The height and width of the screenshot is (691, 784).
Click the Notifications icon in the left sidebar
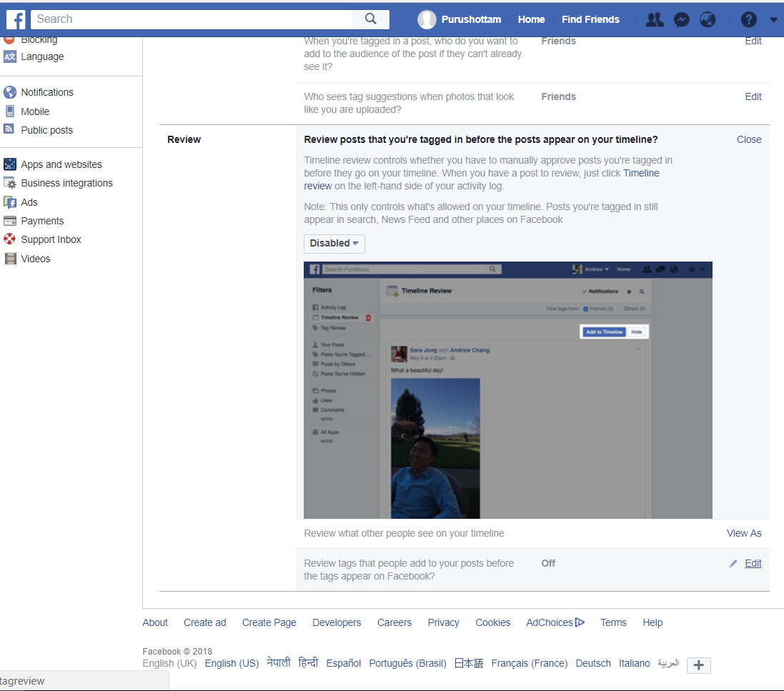[x=9, y=91]
